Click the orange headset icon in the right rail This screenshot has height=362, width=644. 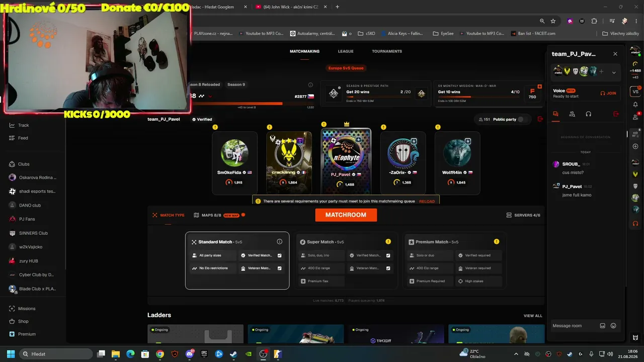point(635,223)
